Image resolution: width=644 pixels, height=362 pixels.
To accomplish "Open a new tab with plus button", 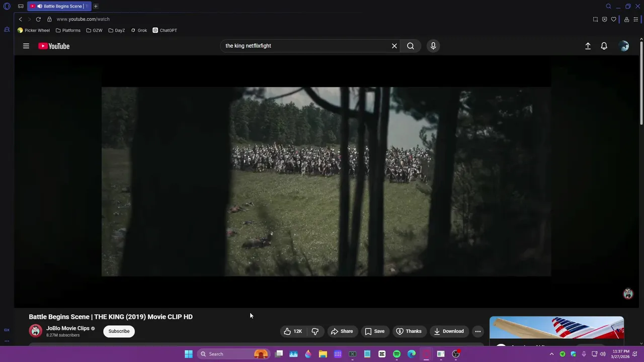I will pos(96,7).
